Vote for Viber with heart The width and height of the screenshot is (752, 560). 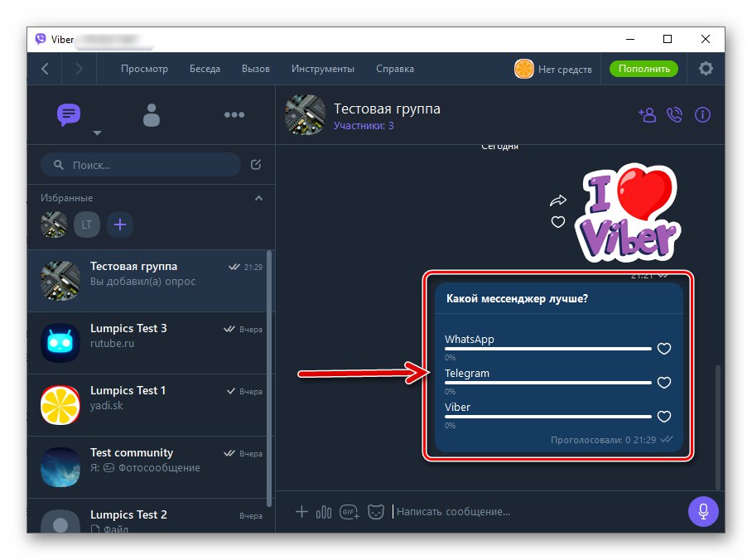[663, 417]
